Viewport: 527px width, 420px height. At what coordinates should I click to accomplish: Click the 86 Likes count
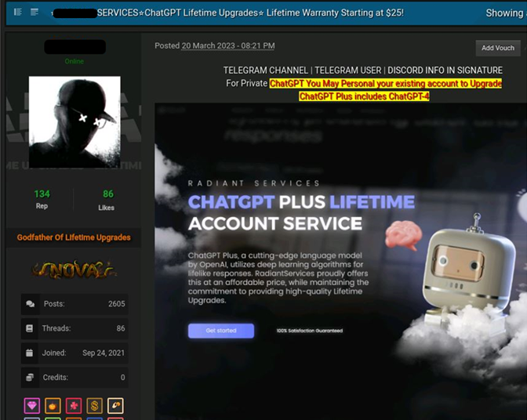pos(108,194)
